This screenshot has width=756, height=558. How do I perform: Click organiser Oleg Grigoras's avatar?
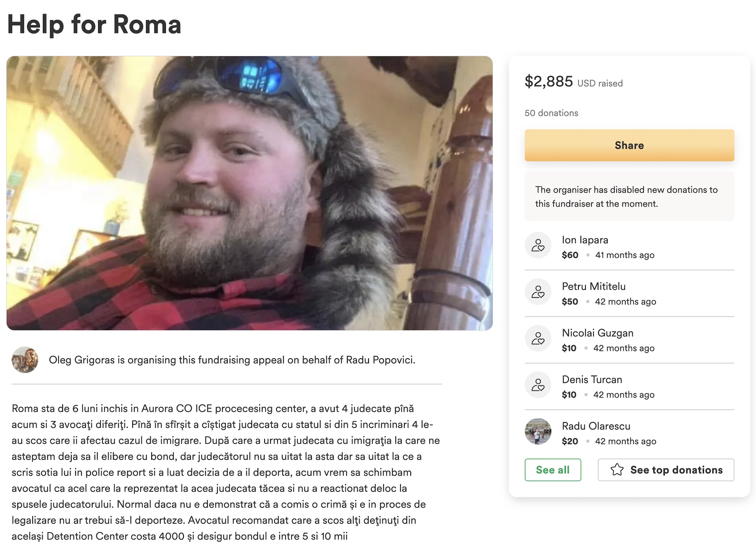click(x=25, y=359)
